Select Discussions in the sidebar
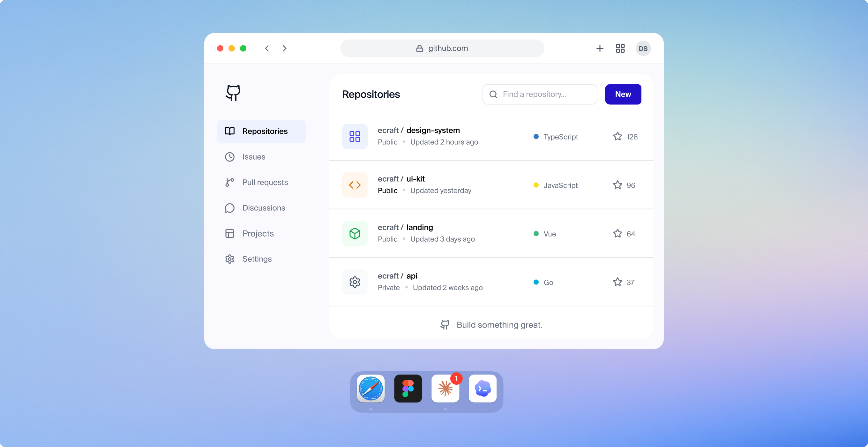 pos(261,208)
